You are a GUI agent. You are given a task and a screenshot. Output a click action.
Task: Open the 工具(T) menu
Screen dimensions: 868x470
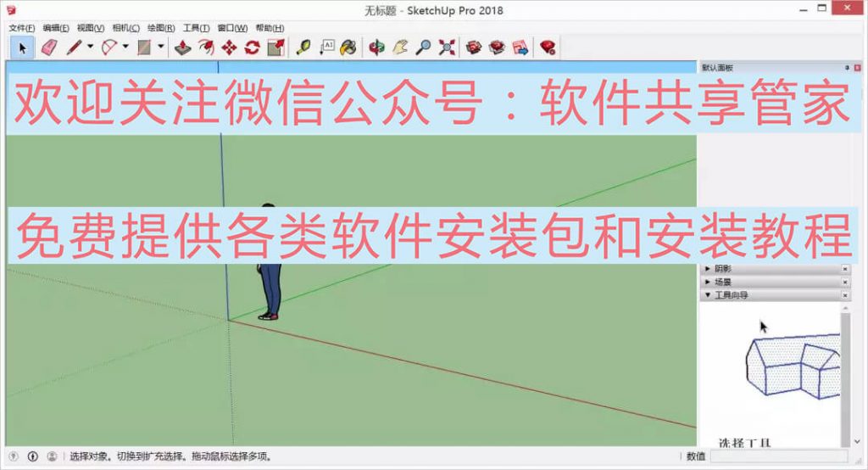pyautogui.click(x=196, y=28)
